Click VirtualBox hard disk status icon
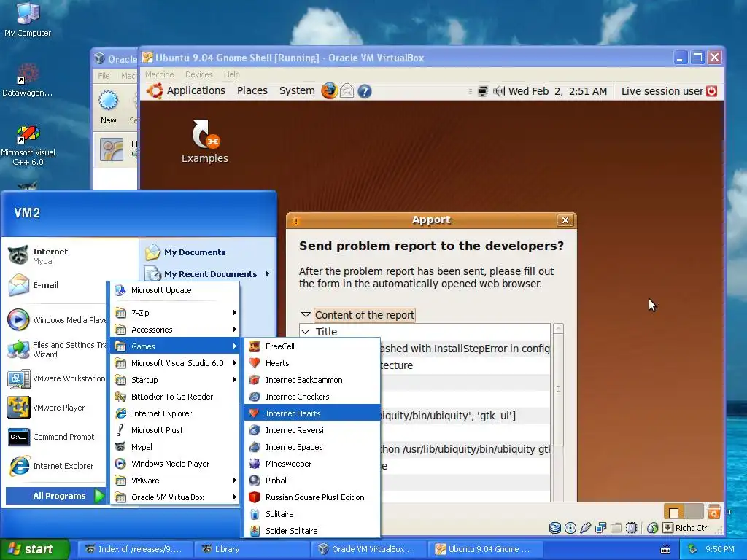Viewport: 747px width, 560px height. 554,528
